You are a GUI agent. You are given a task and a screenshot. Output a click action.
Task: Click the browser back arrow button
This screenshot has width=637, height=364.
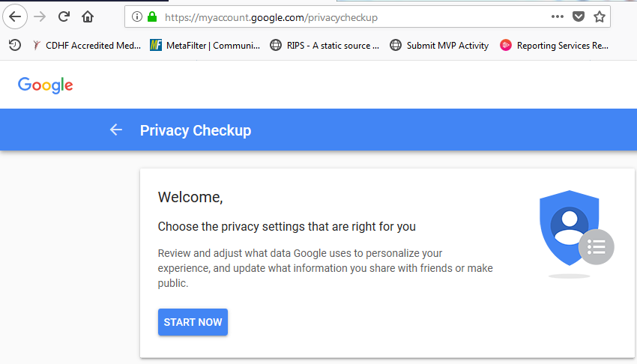(15, 16)
